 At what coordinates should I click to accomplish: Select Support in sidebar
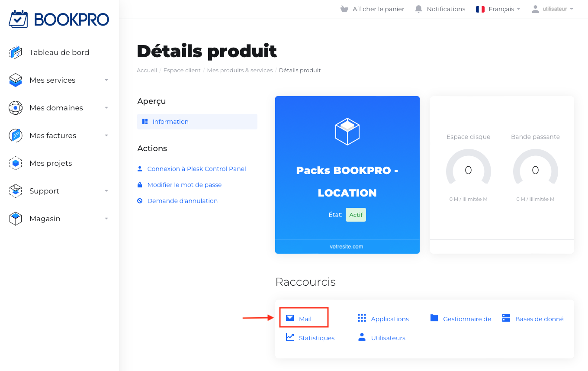click(x=44, y=191)
